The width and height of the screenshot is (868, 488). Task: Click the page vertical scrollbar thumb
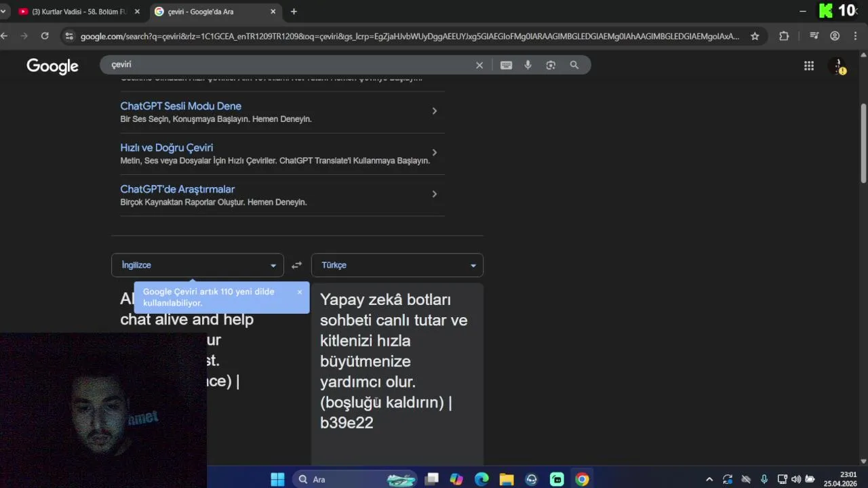tap(863, 142)
